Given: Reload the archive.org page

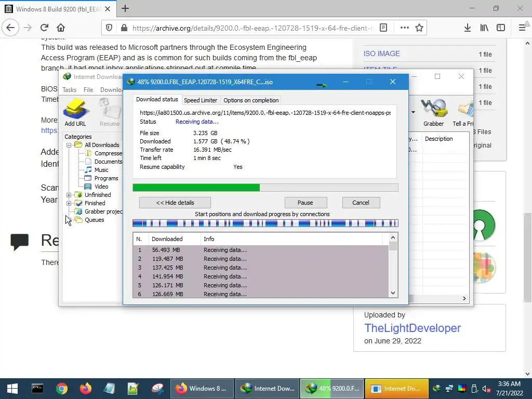Looking at the screenshot, I should tap(44, 28).
